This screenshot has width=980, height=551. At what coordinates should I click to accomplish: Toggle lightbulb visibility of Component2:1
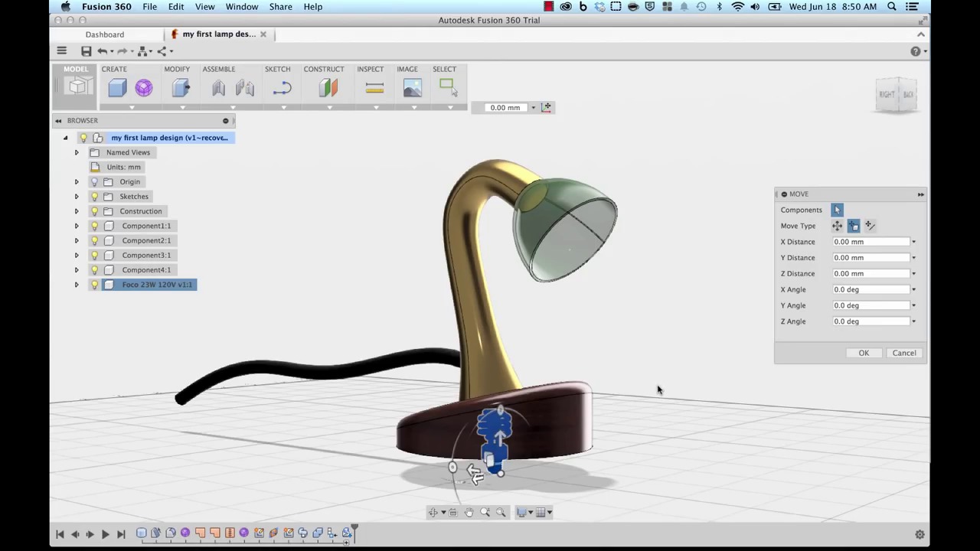[x=94, y=240]
